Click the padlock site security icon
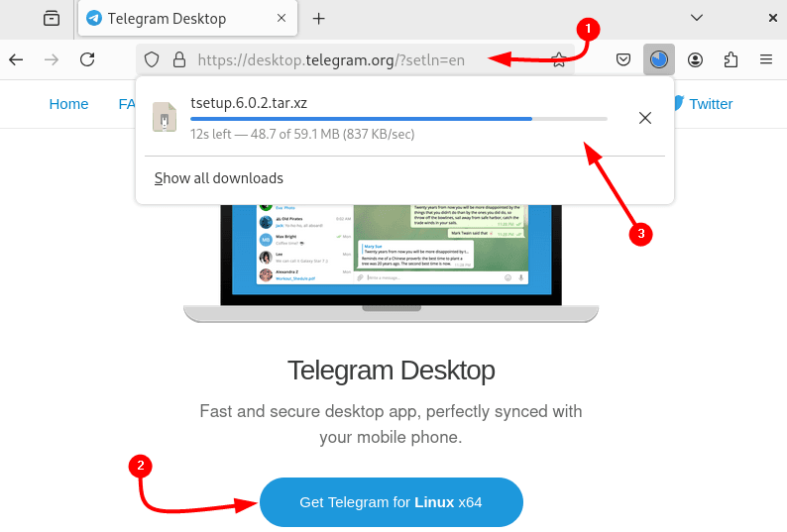This screenshot has height=532, width=787. (x=179, y=59)
